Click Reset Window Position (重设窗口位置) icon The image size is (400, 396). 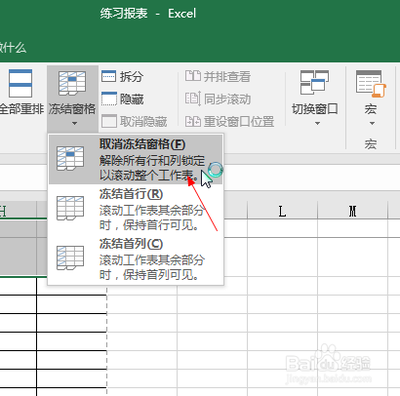tap(193, 121)
